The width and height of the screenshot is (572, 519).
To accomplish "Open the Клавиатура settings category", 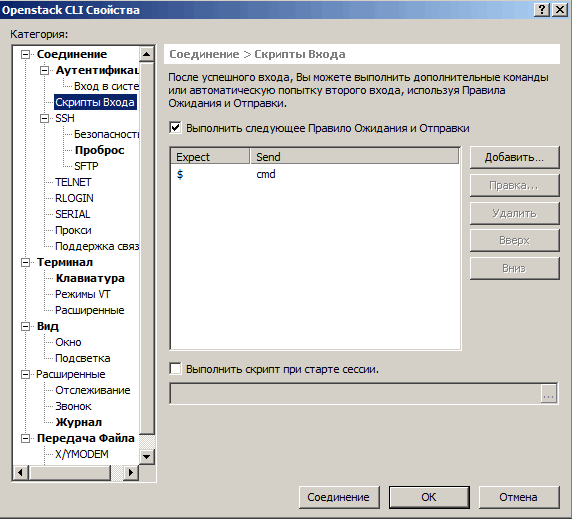I will 90,278.
